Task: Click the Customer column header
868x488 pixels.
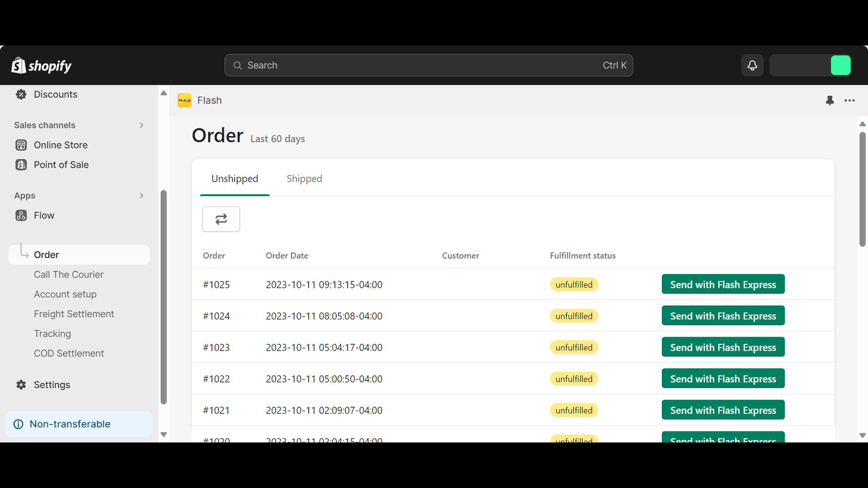Action: 461,255
